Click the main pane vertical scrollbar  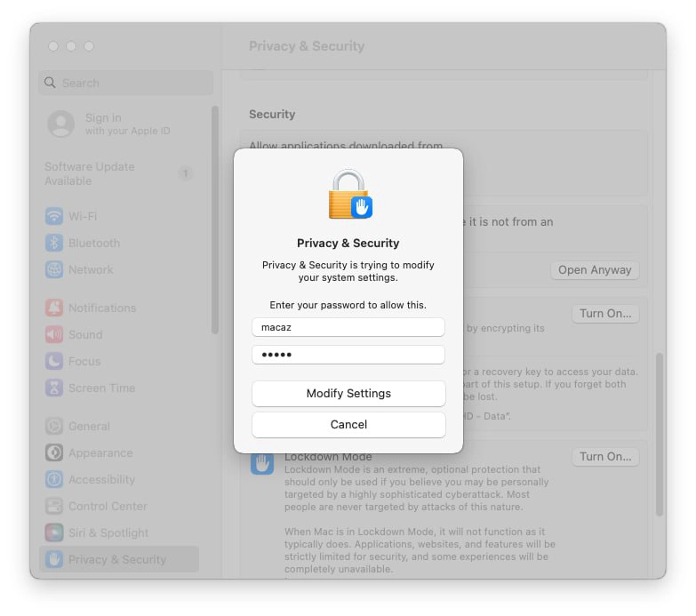click(x=659, y=434)
